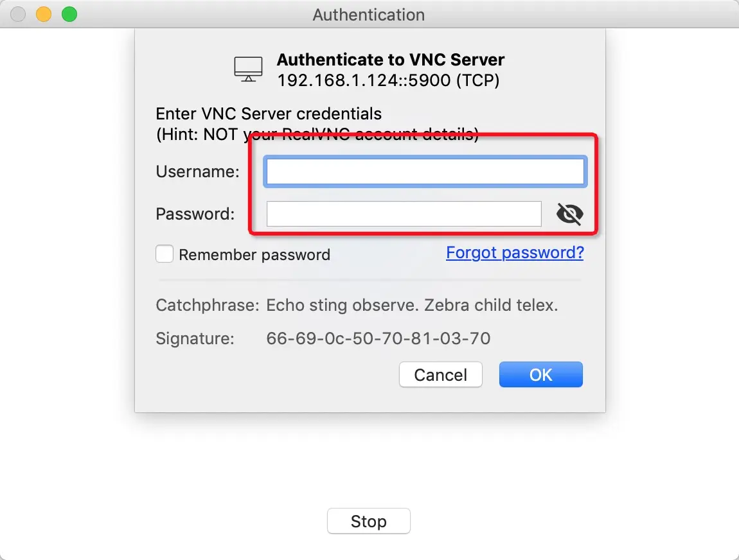This screenshot has width=739, height=560.
Task: Click the server address 192.168.1.124::5900 (TCP)
Action: (387, 80)
